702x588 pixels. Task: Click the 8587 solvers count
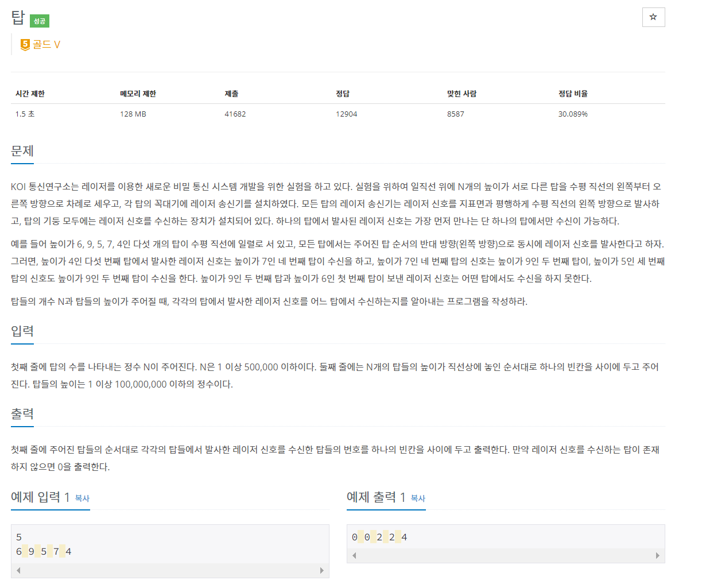(x=456, y=114)
